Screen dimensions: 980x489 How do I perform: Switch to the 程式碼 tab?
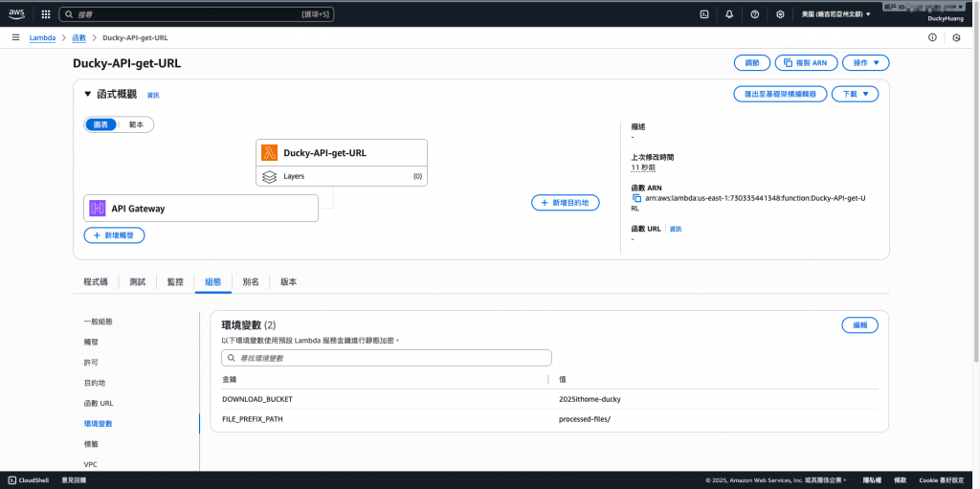click(x=96, y=282)
